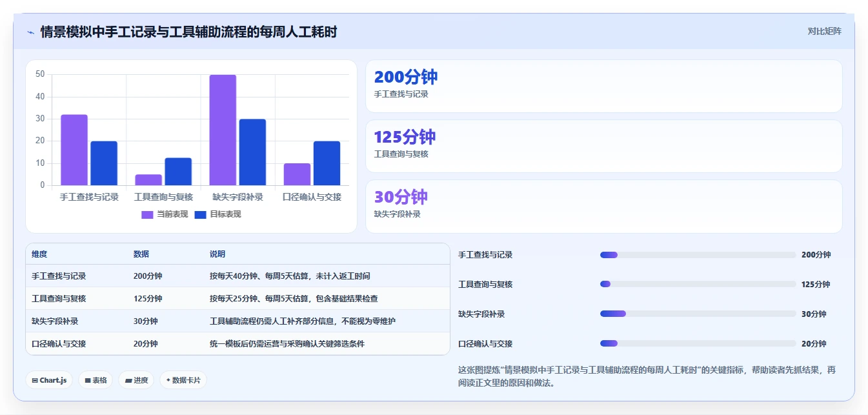Click the 手工查找与记录 progress bar

click(x=698, y=255)
